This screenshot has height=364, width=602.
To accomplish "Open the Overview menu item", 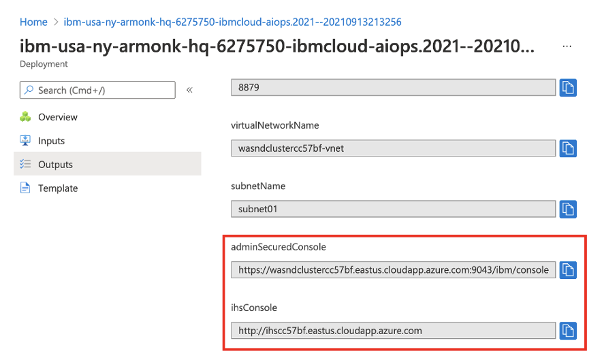I will (108, 117).
